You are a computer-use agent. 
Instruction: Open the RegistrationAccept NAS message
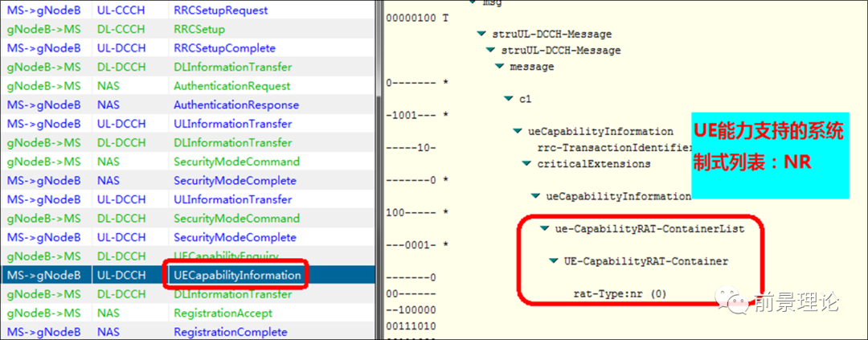(x=223, y=313)
